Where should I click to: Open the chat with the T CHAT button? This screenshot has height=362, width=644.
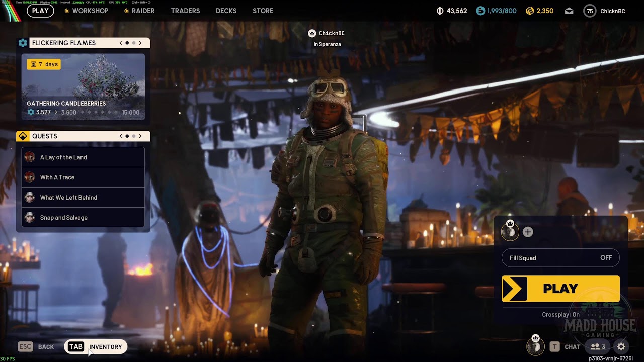pyautogui.click(x=566, y=347)
